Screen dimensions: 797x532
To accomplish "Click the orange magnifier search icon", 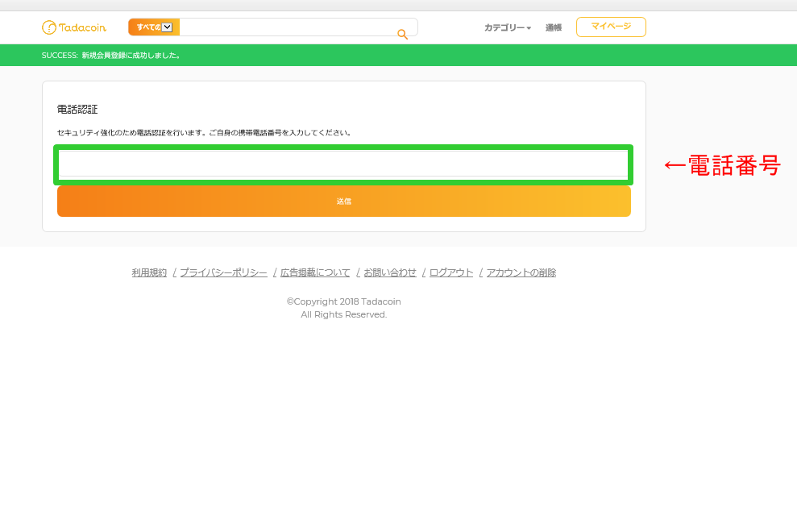I will click(402, 34).
